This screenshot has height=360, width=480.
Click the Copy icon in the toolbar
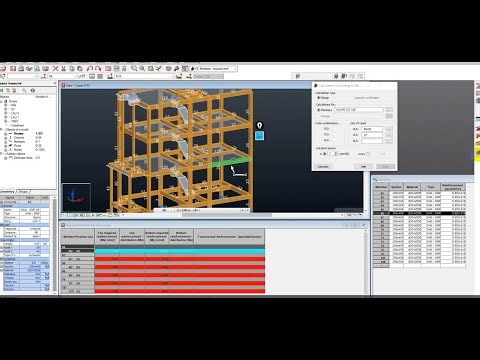coord(72,68)
